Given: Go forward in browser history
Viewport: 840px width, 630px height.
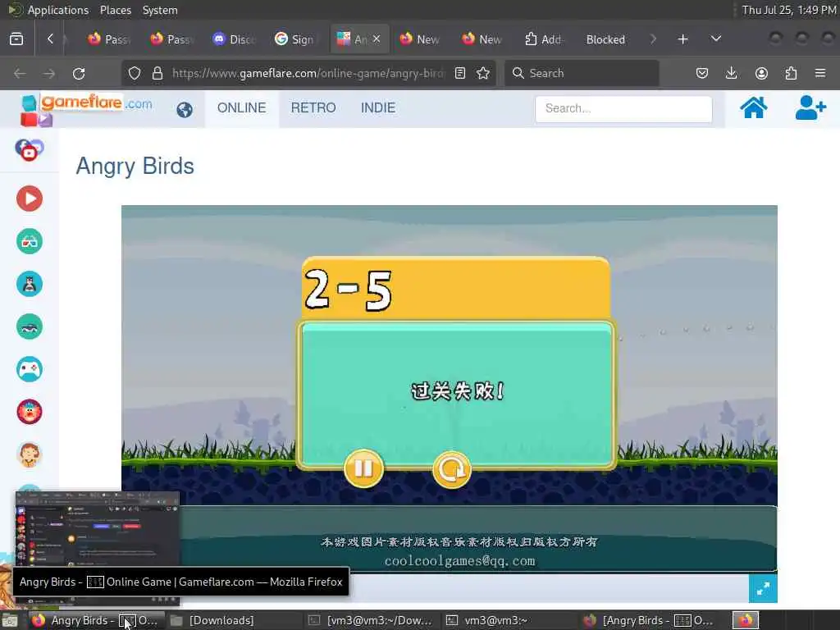Looking at the screenshot, I should (49, 73).
